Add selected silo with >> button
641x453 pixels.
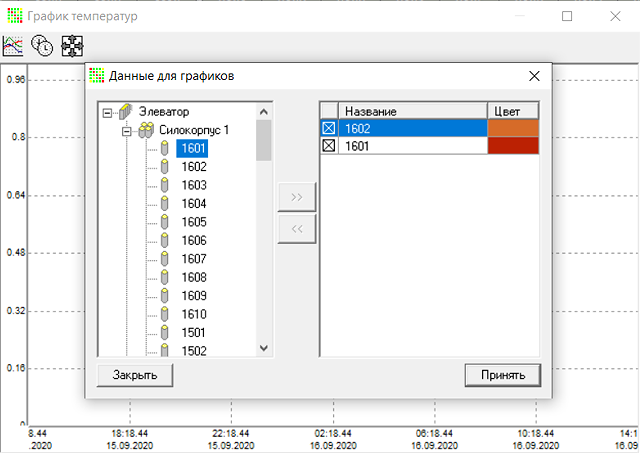pos(297,197)
